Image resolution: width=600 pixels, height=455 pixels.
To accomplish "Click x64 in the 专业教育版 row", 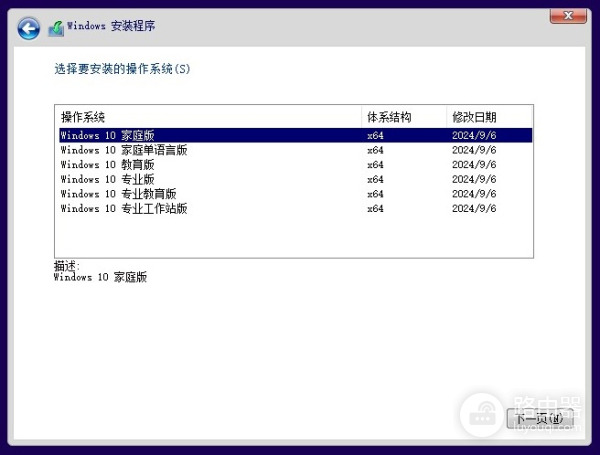I will point(375,194).
